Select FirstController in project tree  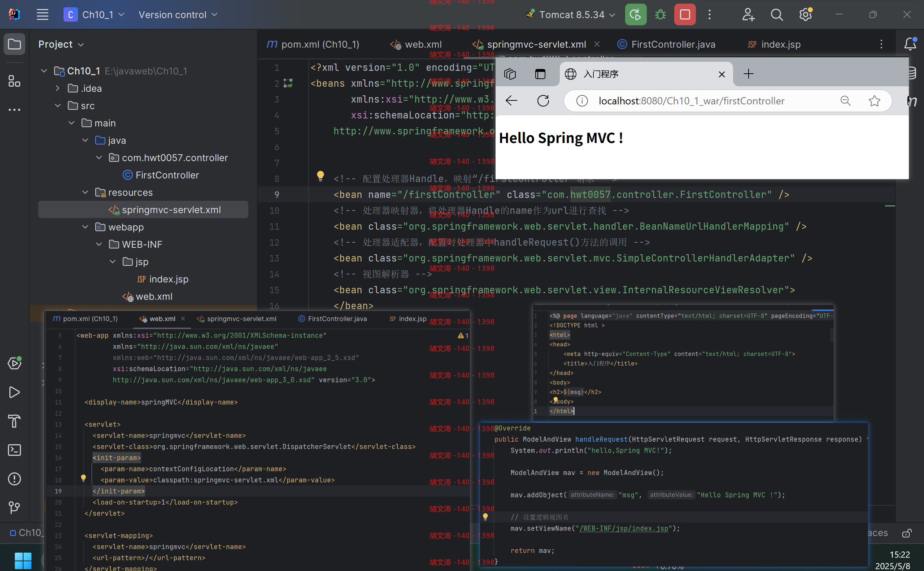[161, 175]
